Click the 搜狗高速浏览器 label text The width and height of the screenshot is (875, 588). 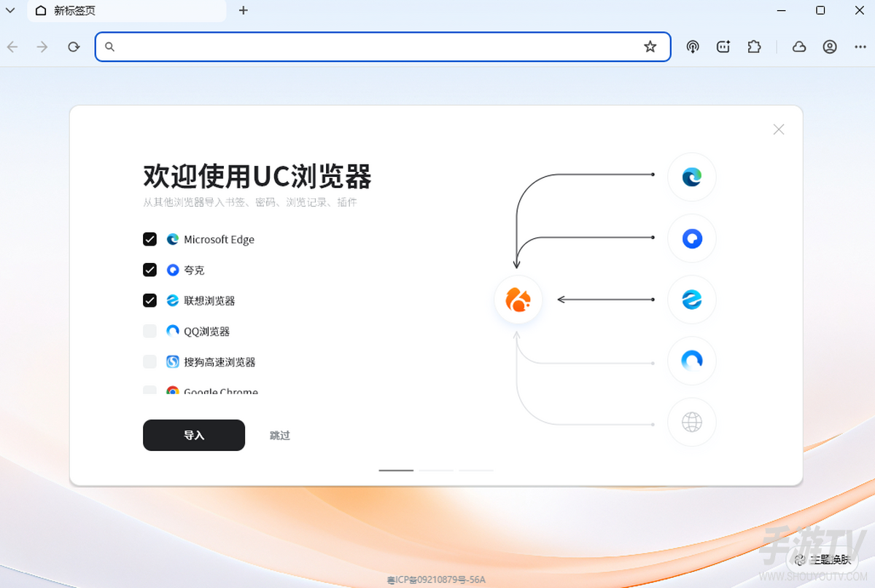pyautogui.click(x=219, y=362)
